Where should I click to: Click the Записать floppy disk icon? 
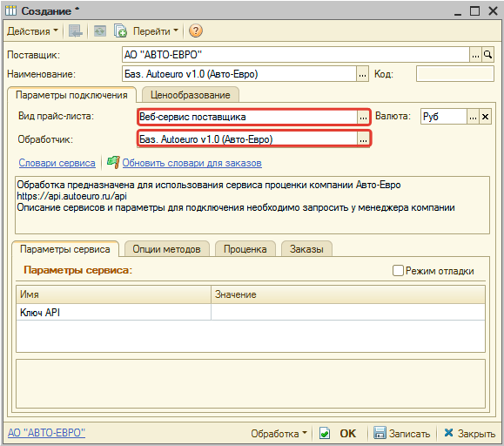380,433
